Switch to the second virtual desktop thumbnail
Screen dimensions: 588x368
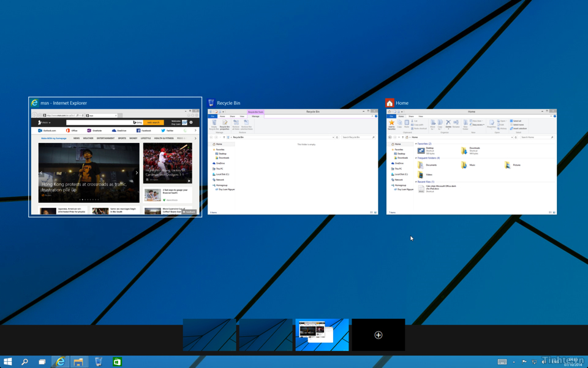[266, 335]
